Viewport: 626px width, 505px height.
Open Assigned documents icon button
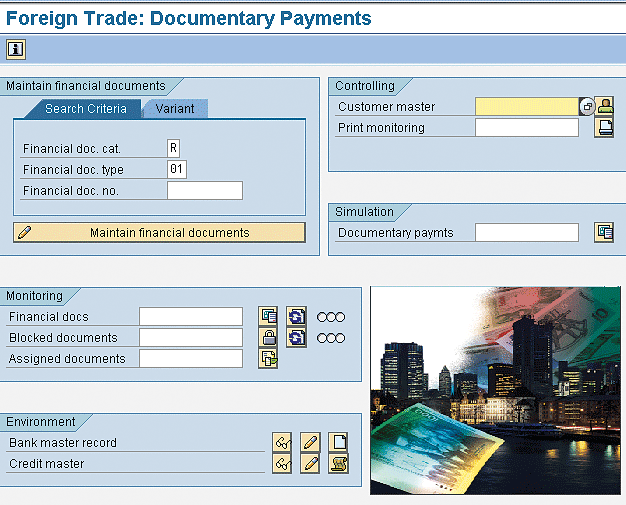(268, 358)
